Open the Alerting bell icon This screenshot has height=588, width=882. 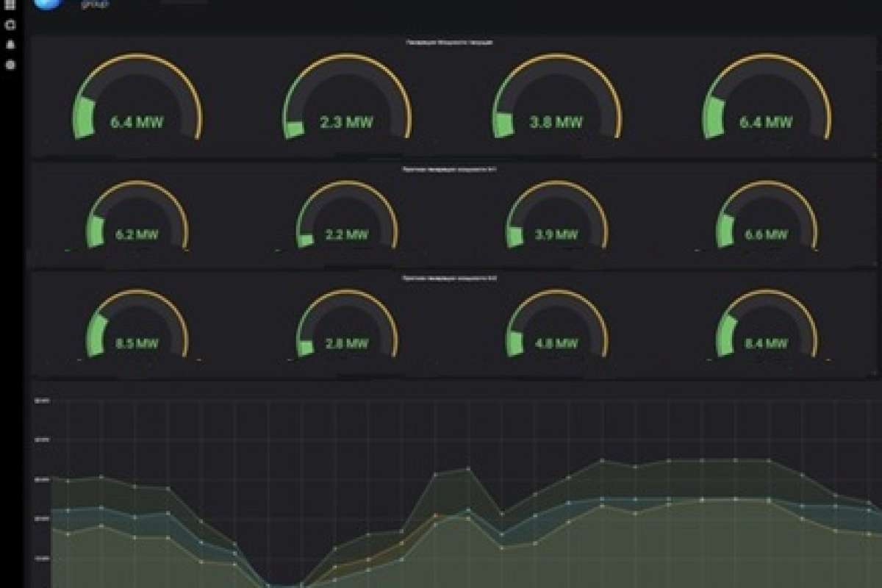(x=10, y=45)
